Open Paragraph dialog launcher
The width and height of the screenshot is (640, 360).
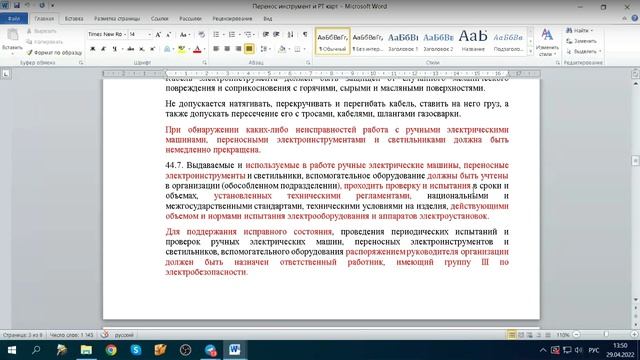308,63
